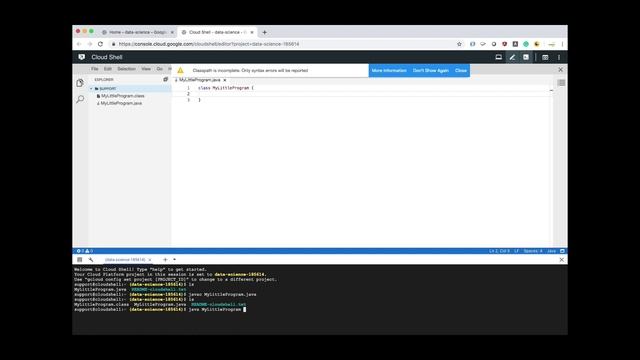Viewport: 640px width, 360px height.
Task: Open Cloud Shell header window icon
Action: [545, 57]
